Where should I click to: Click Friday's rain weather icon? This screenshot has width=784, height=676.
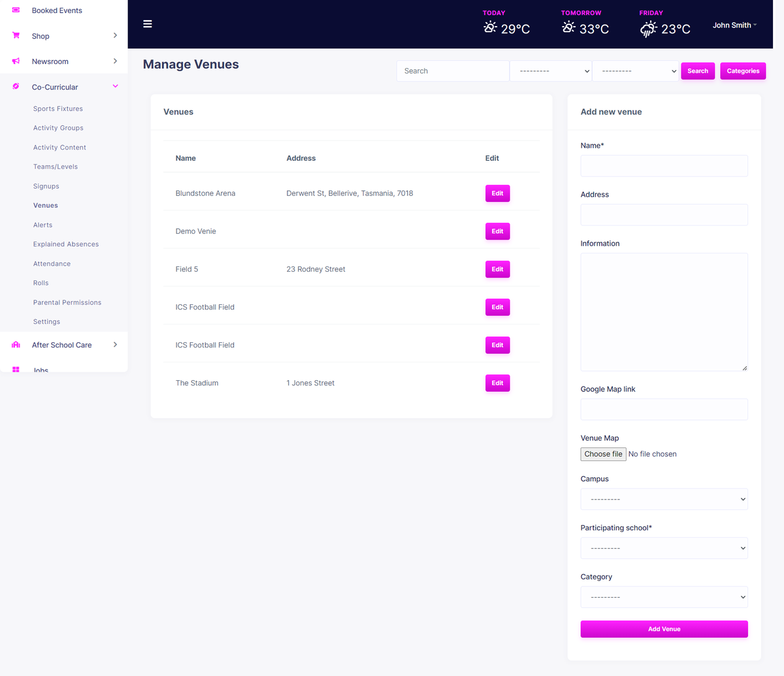[647, 27]
